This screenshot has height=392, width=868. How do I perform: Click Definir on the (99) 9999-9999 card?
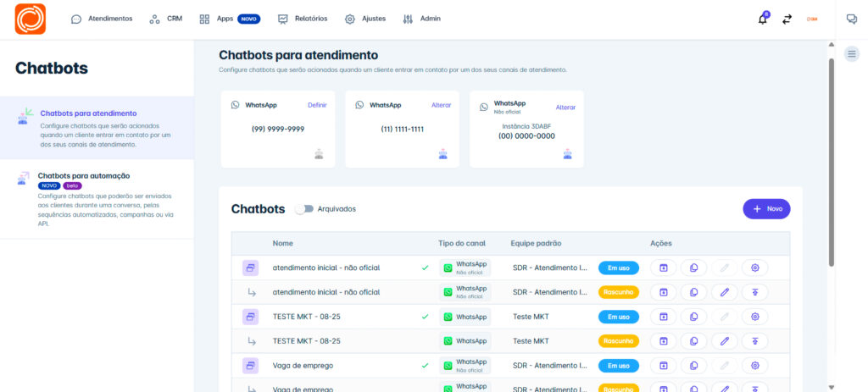317,105
